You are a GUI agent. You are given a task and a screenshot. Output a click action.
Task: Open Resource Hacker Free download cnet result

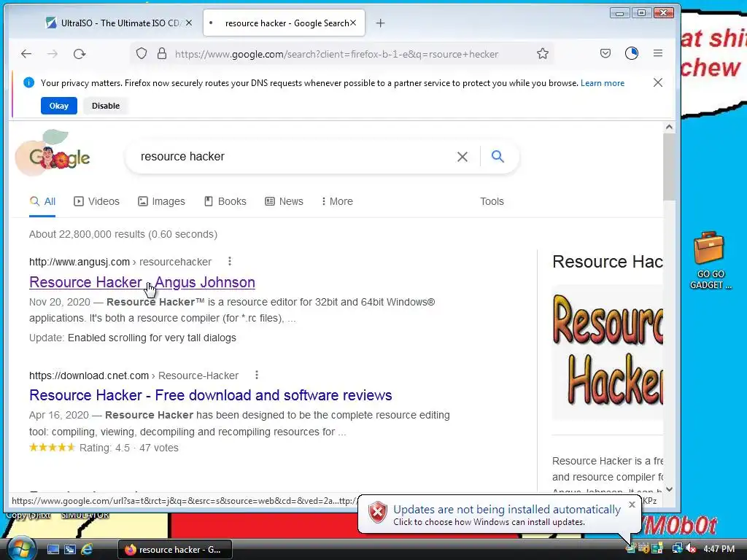(x=211, y=395)
